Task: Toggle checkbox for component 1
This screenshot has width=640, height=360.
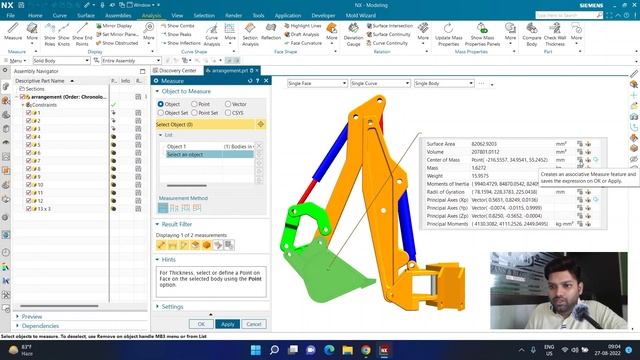Action: point(28,113)
